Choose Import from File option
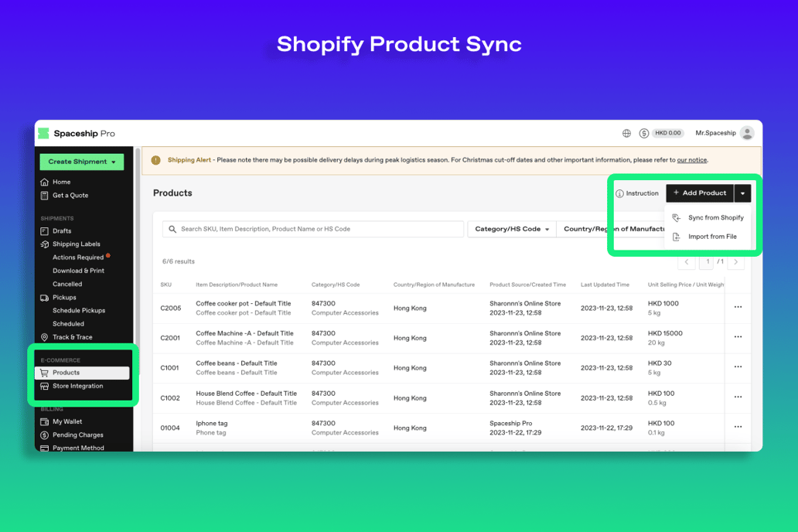 click(714, 236)
